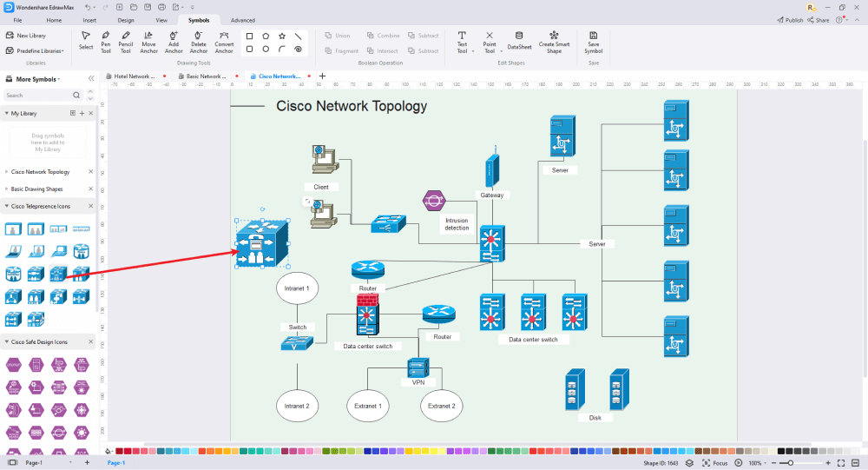Select the Intrusion detection hexagon icon
868x470 pixels.
(x=433, y=201)
